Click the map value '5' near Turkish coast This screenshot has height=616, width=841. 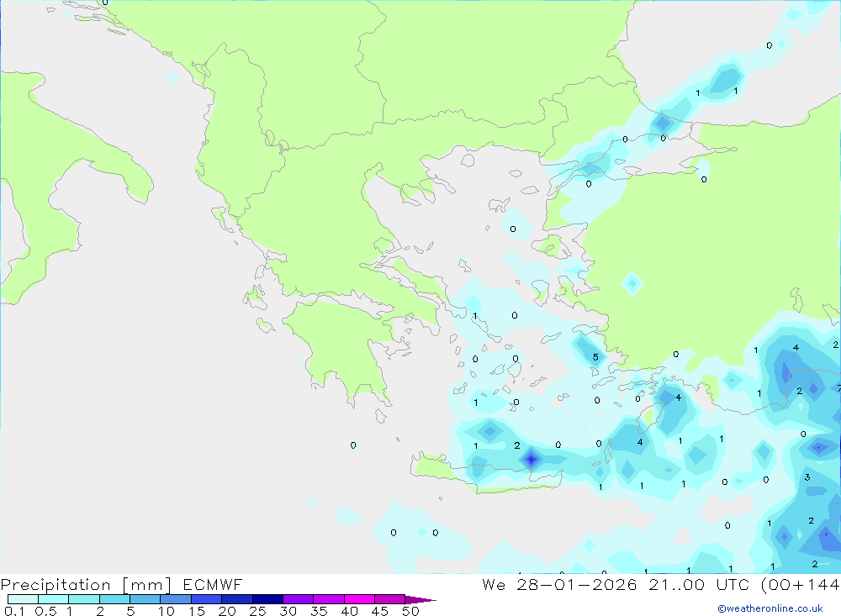click(x=595, y=357)
